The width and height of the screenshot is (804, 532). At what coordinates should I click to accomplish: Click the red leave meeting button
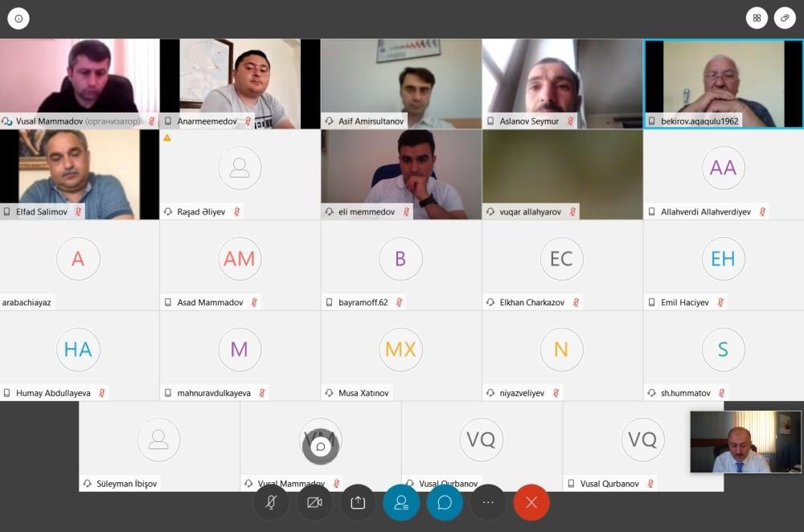pos(531,503)
